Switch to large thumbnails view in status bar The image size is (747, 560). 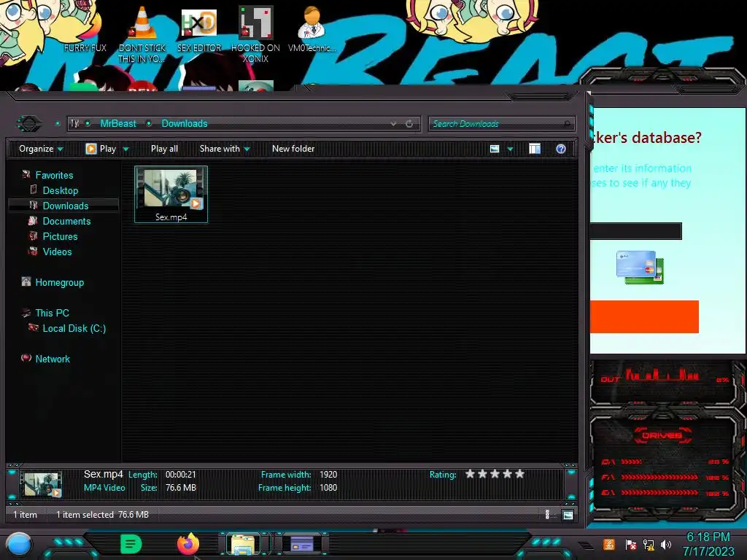[568, 515]
